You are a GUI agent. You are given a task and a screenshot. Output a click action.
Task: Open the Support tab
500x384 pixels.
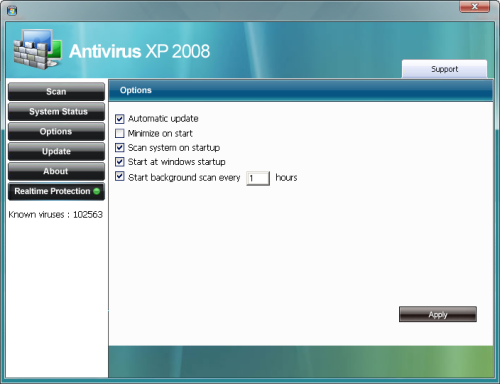tap(444, 69)
